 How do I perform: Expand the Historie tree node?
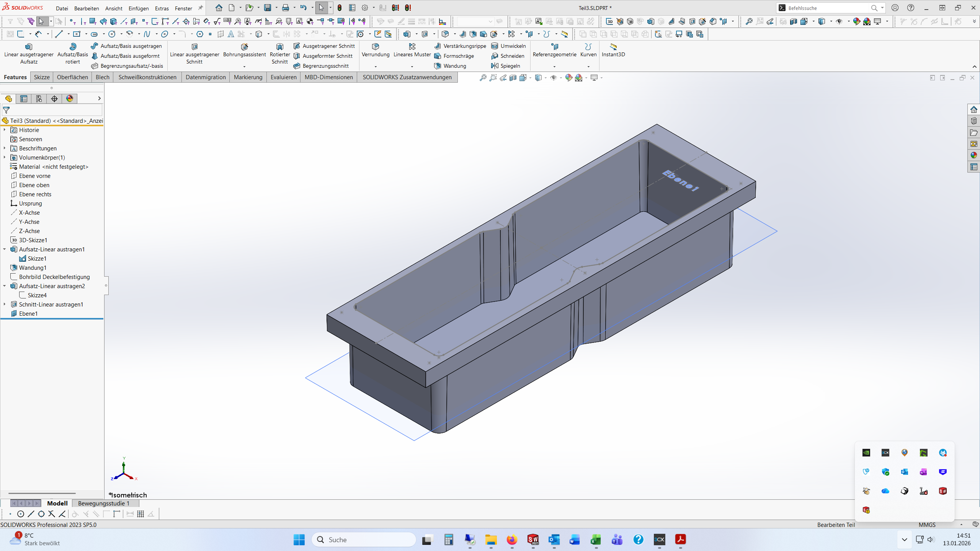point(5,130)
